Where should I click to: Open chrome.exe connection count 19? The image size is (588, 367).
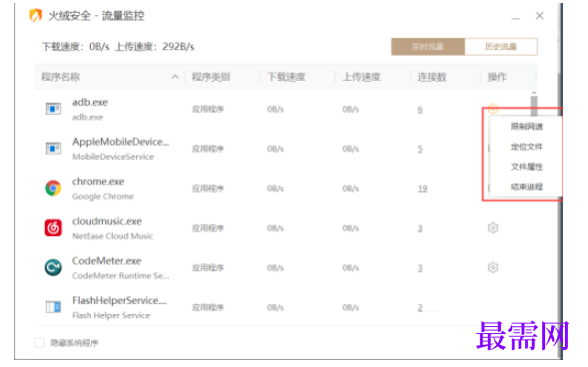(422, 188)
